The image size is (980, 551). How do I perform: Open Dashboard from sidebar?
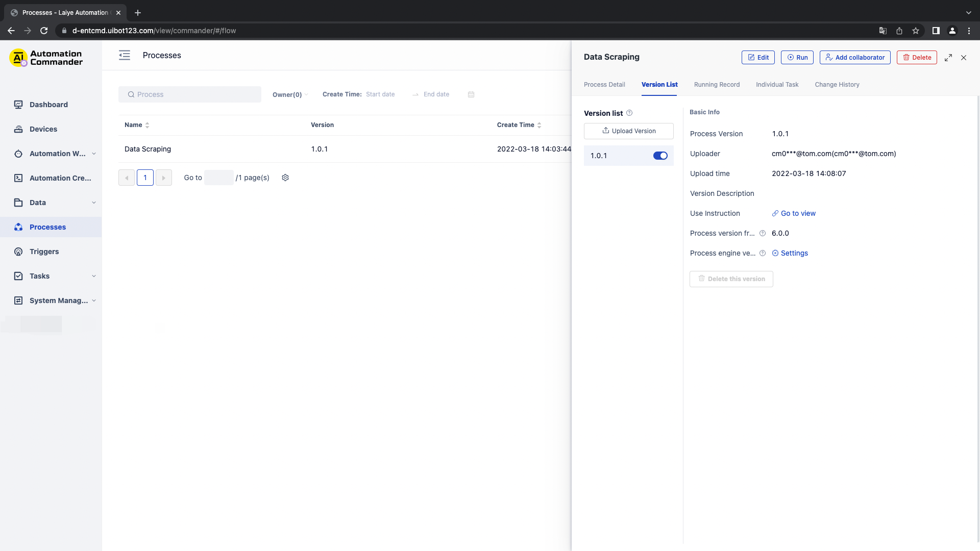point(48,105)
